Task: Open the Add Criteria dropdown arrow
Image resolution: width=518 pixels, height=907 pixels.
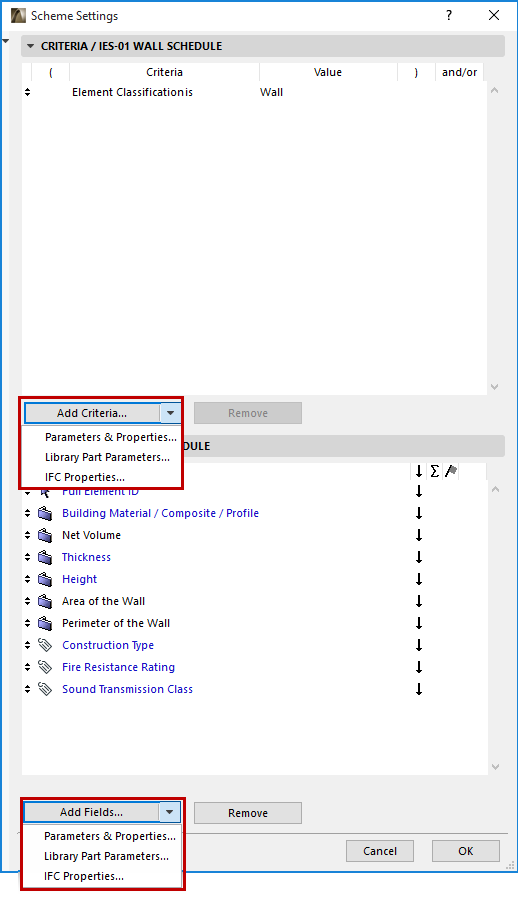Action: (x=170, y=413)
